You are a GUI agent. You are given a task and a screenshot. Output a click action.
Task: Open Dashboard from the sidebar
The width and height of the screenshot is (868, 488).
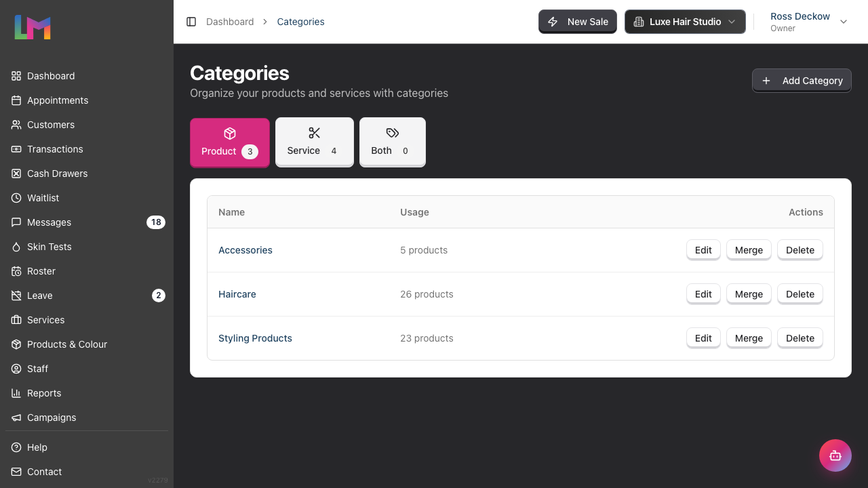(x=87, y=76)
